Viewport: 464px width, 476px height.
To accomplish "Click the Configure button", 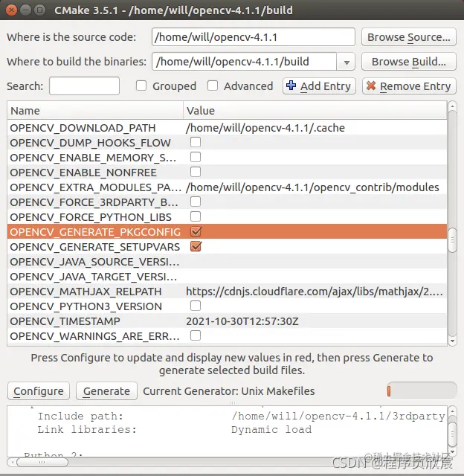I will [39, 391].
